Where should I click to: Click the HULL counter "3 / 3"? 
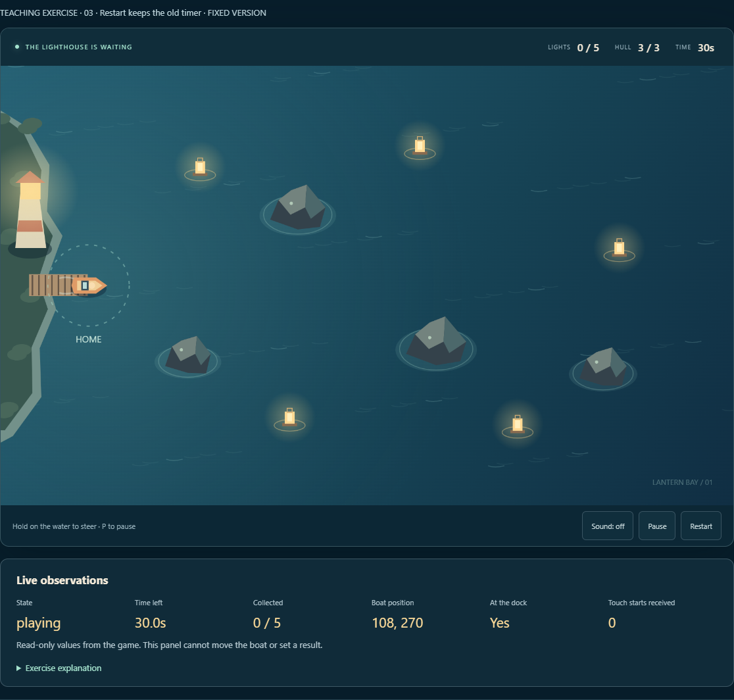648,48
